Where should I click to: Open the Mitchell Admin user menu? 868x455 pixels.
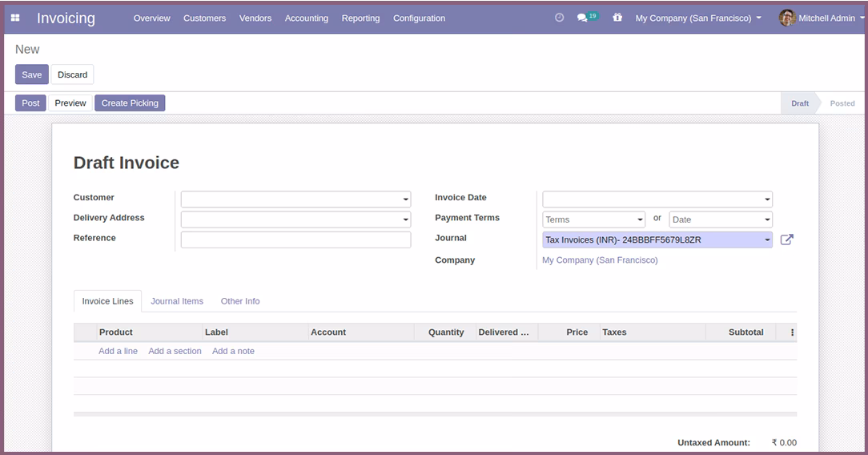click(822, 18)
